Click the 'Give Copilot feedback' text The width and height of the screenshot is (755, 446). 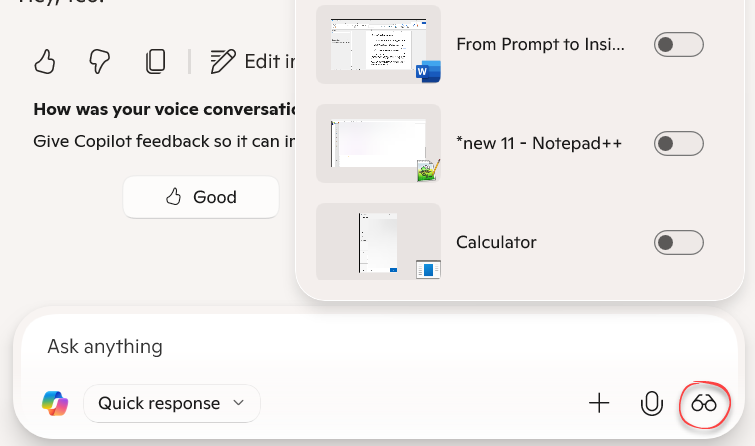pyautogui.click(x=164, y=142)
